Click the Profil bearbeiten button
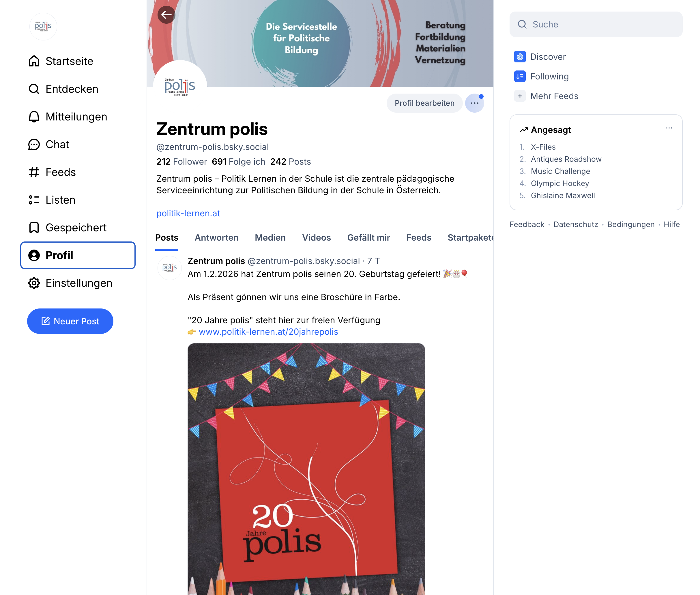Image resolution: width=700 pixels, height=595 pixels. [x=425, y=103]
